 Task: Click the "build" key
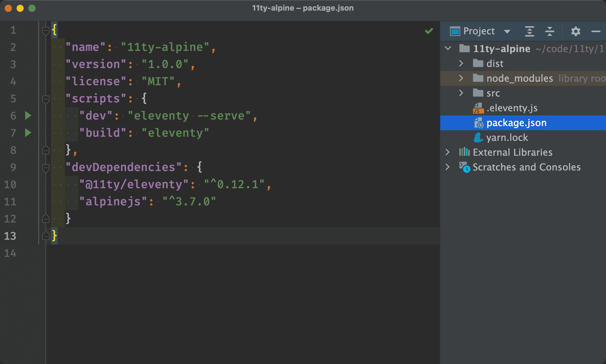coord(103,133)
